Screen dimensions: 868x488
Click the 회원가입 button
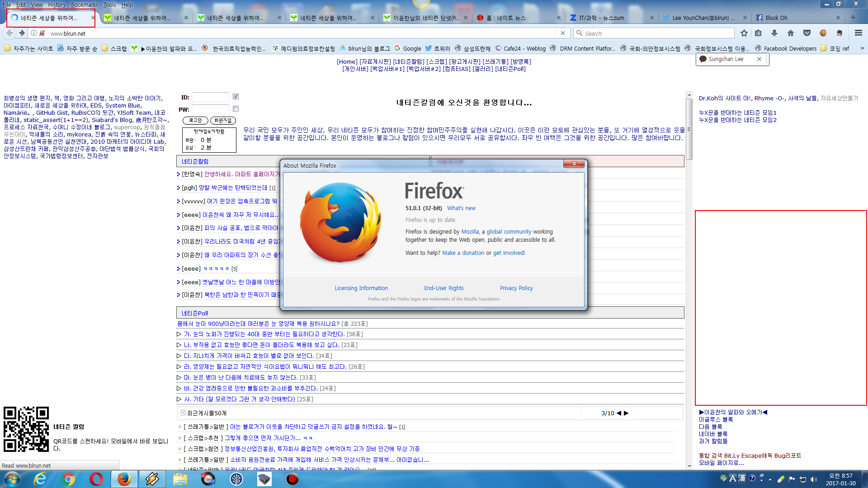[x=223, y=121]
